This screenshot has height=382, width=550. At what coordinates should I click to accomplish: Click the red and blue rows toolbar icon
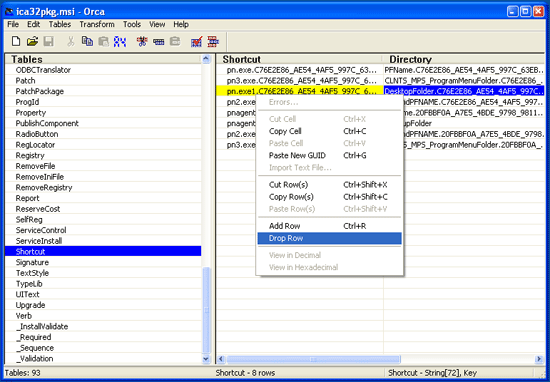tap(213, 41)
